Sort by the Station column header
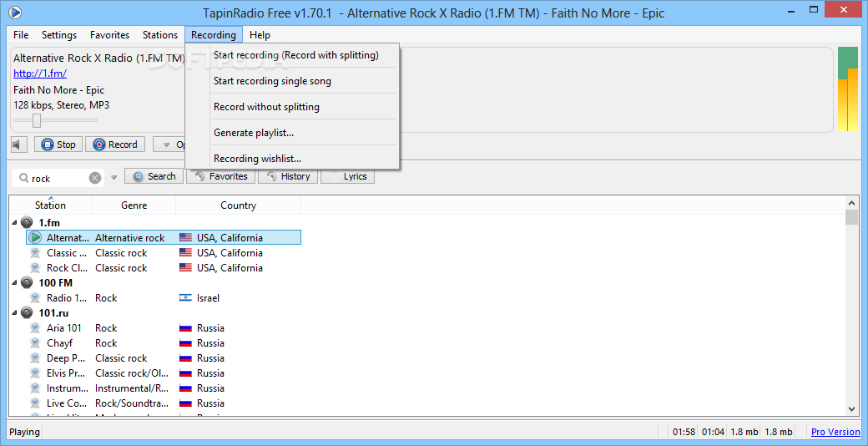 pos(50,205)
